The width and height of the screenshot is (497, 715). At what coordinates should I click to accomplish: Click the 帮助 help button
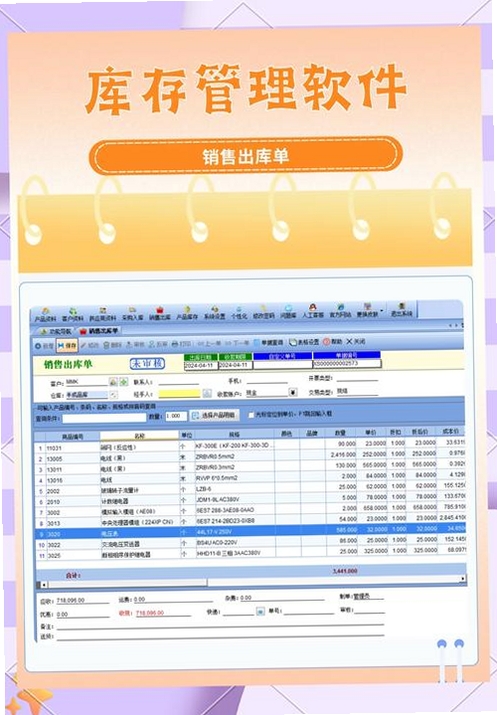pyautogui.click(x=332, y=342)
